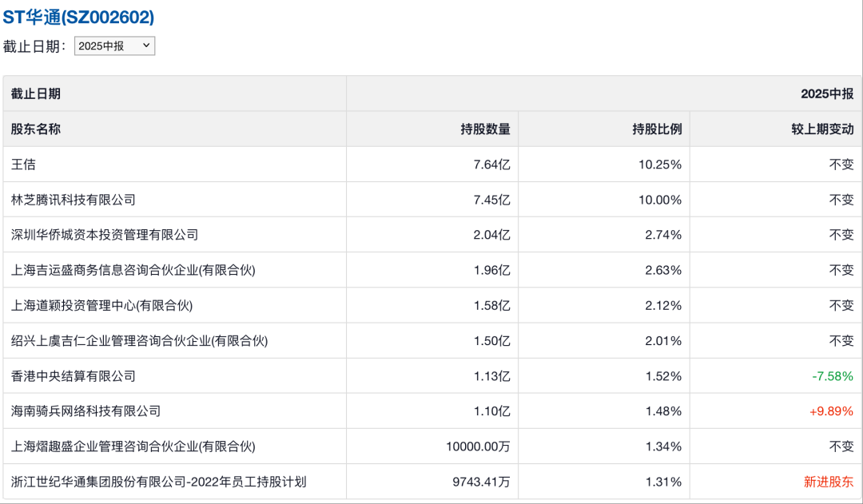
Task: Click share count 9743.41万
Action: point(482,482)
